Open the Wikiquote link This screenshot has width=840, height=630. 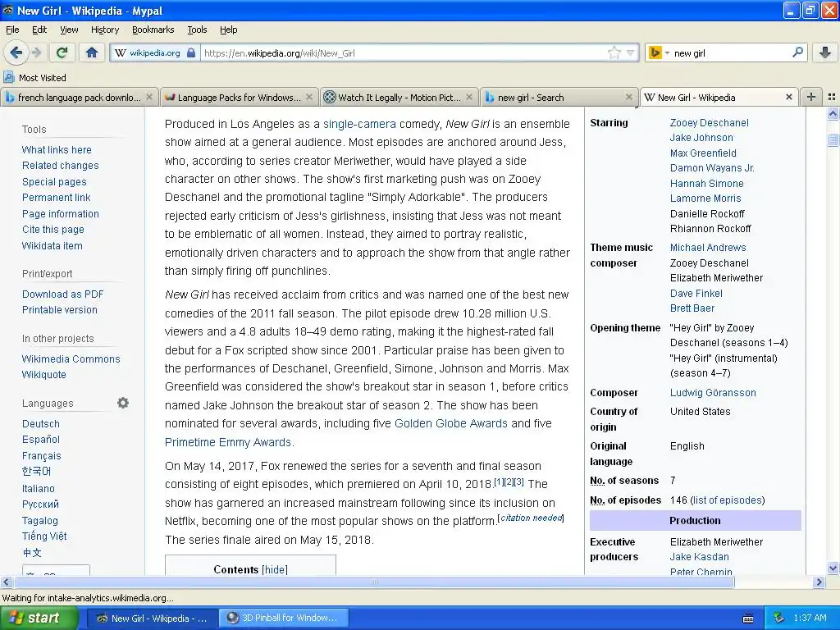[44, 374]
